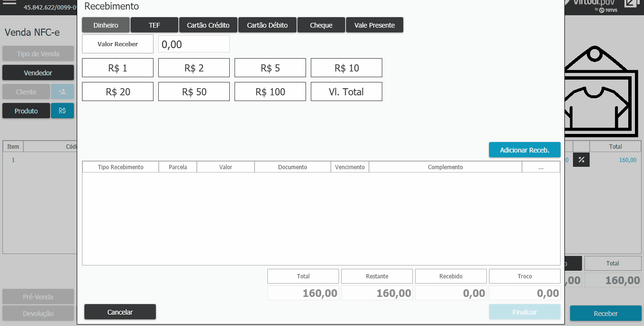Open the hamburger menu
This screenshot has height=326, width=644.
[x=10, y=4]
